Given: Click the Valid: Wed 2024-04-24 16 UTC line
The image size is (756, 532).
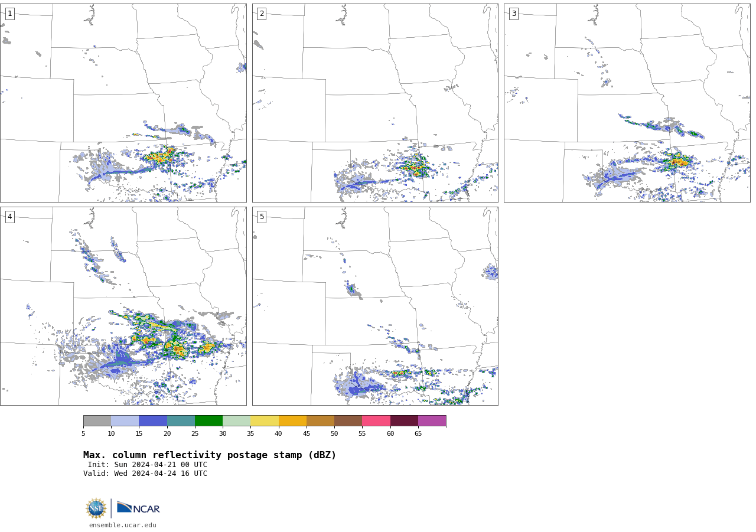Looking at the screenshot, I should click(145, 474).
